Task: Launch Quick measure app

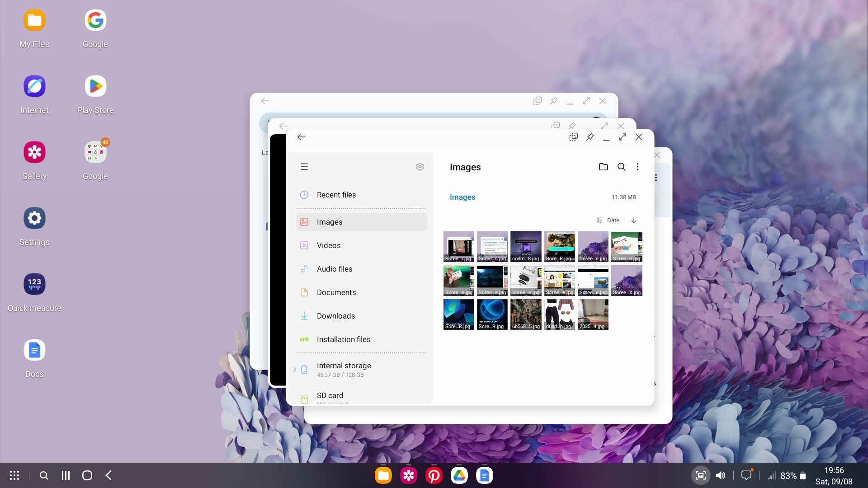Action: pos(34,292)
